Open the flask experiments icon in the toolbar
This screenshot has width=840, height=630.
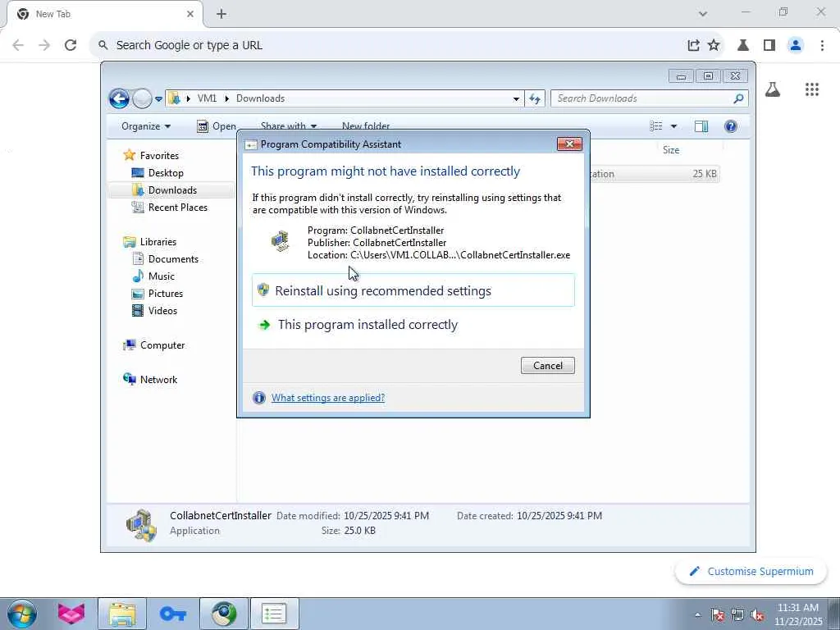[x=743, y=45]
